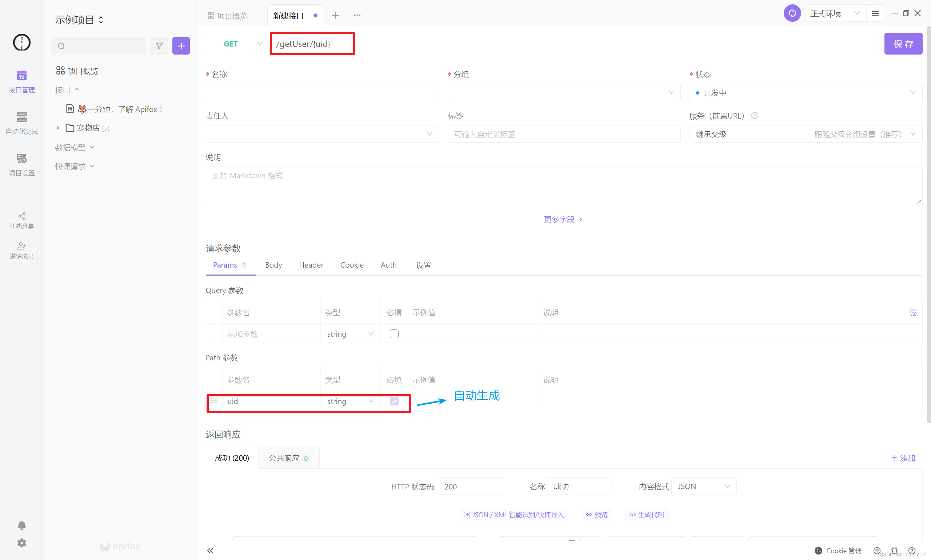Select the 成功 (200) response tab
Viewport: 931px width, 560px height.
232,458
